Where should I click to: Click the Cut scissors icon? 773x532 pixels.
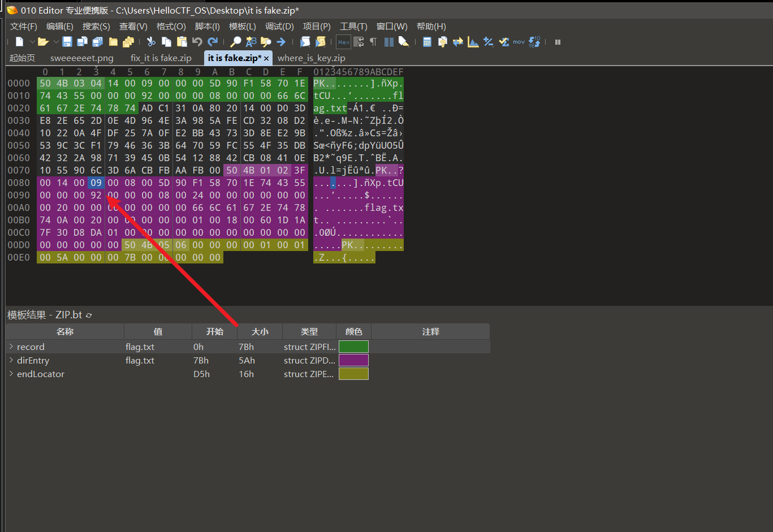[x=151, y=42]
